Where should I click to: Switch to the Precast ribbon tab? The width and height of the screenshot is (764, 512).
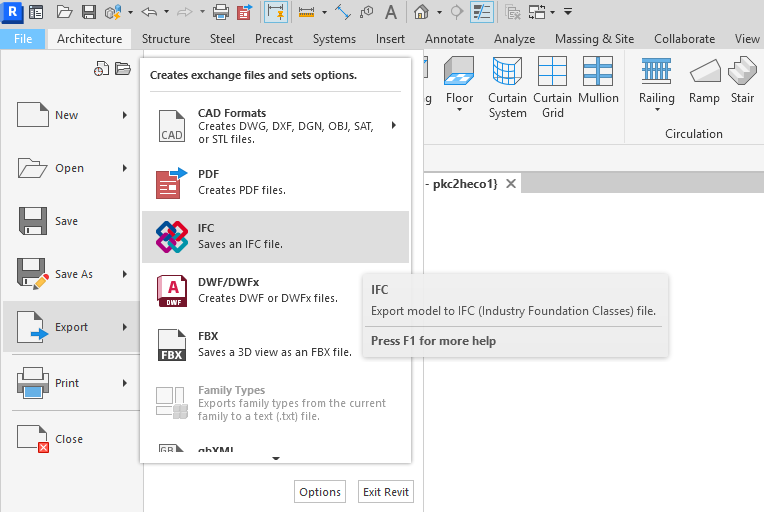[x=274, y=38]
